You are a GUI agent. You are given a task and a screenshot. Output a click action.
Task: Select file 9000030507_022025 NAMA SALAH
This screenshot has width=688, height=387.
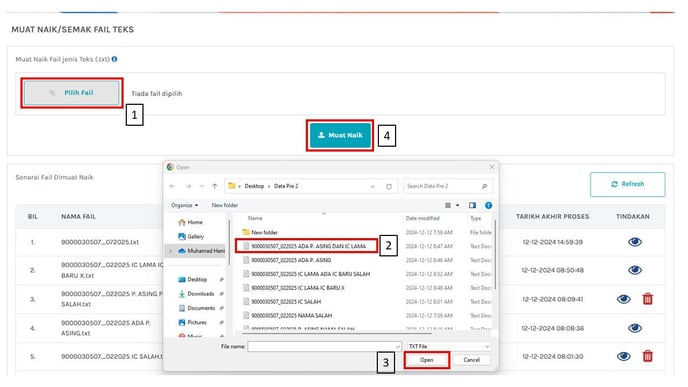click(x=287, y=315)
